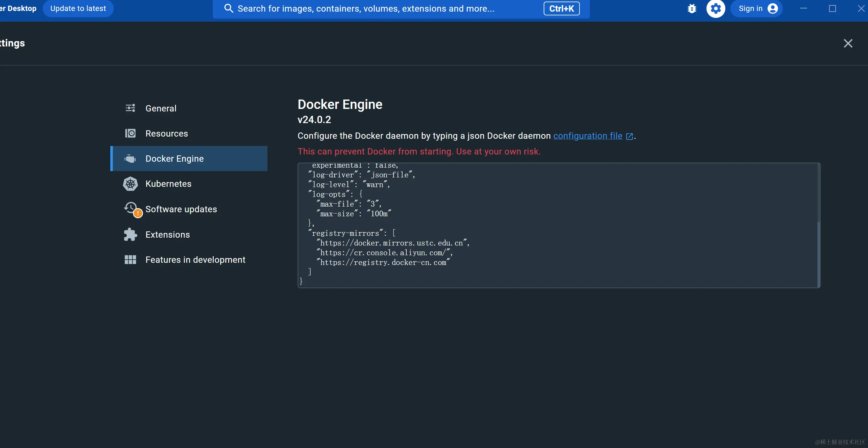Click the search magnifier icon
Screen dimensions: 868x448
229,8
